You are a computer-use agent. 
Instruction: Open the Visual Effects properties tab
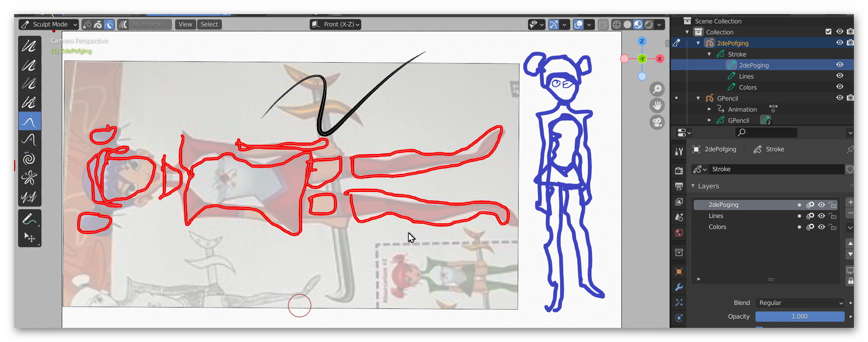point(679,302)
